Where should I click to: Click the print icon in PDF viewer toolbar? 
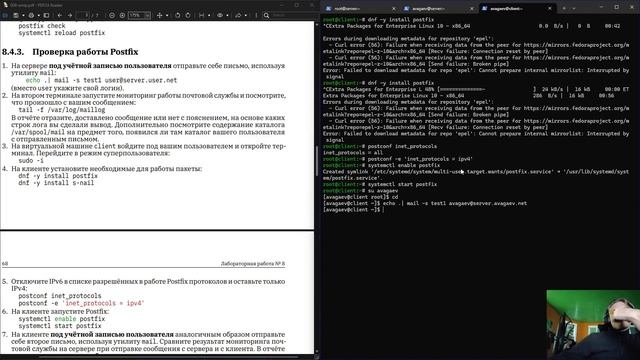click(x=31, y=15)
